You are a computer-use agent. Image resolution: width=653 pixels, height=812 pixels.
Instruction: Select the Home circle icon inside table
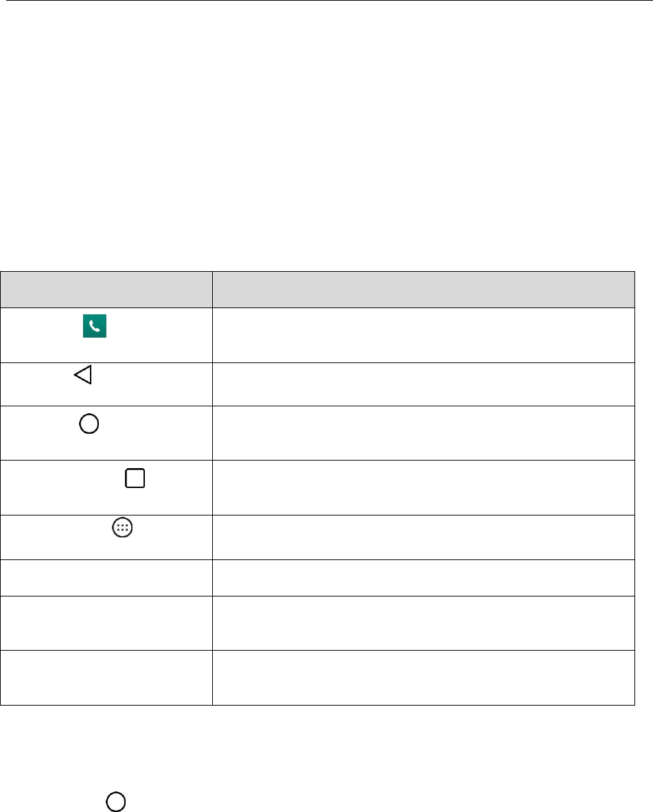click(89, 424)
